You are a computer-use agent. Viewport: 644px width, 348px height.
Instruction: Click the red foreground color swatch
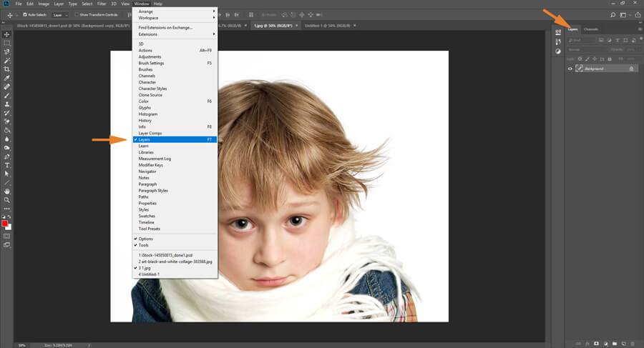coord(5,224)
